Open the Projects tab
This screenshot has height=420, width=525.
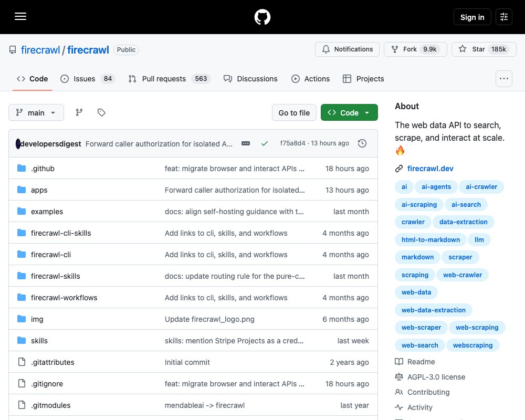tap(363, 79)
